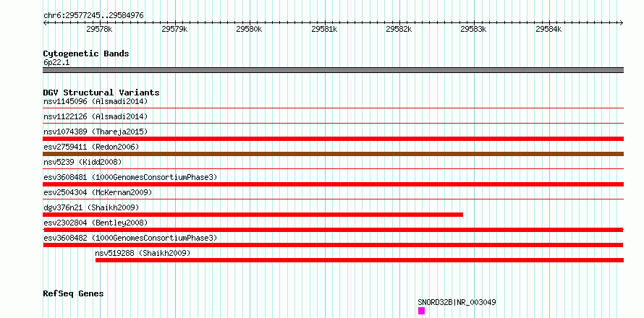Click the esv2759411 (Redon2006) label
Viewport: 644px width, 318px height.
point(91,147)
